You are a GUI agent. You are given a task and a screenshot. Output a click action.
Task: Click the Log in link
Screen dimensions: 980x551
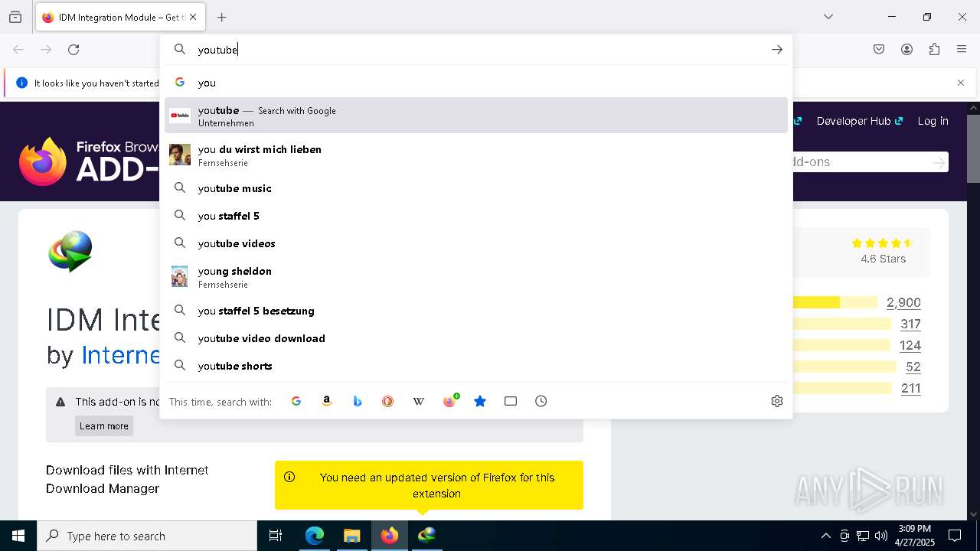tap(933, 121)
